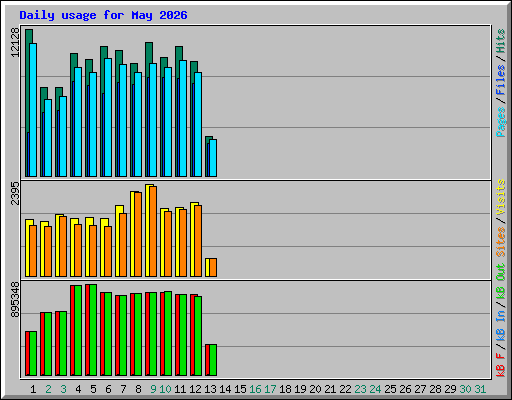Image resolution: width=512 pixels, height=400 pixels.
Task: Click day 8 on the x-axis
Action: click(138, 389)
